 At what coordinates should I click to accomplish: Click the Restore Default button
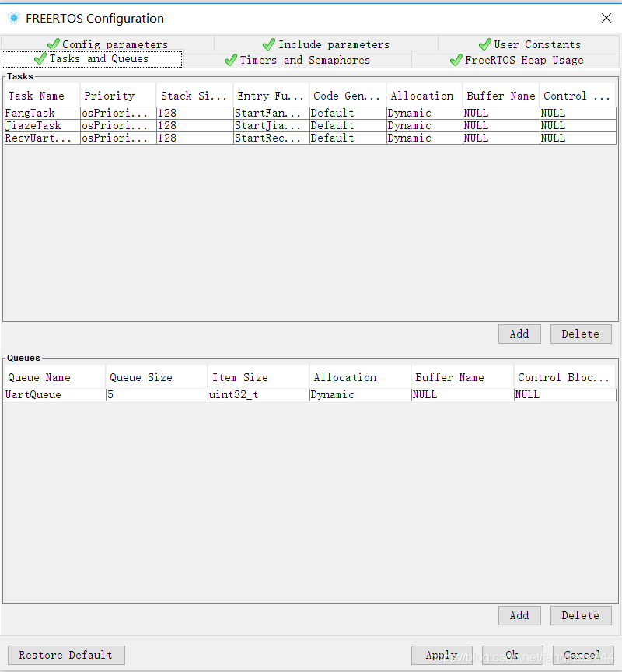pyautogui.click(x=66, y=655)
